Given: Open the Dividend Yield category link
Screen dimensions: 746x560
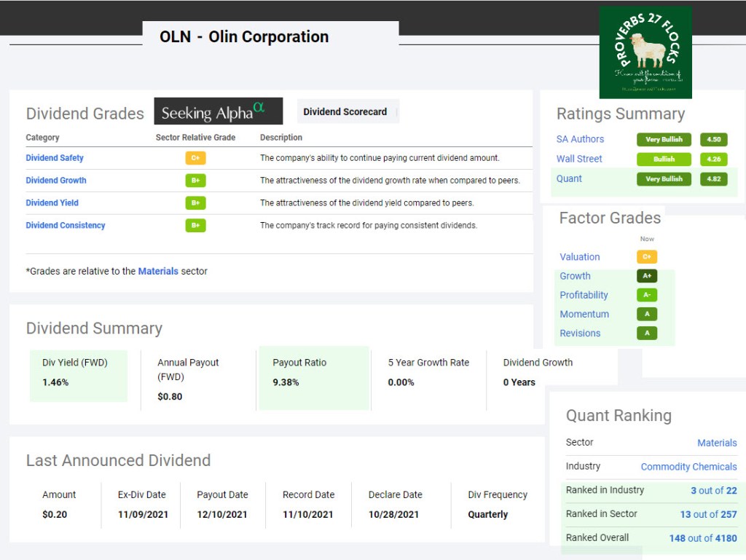Looking at the screenshot, I should (52, 203).
